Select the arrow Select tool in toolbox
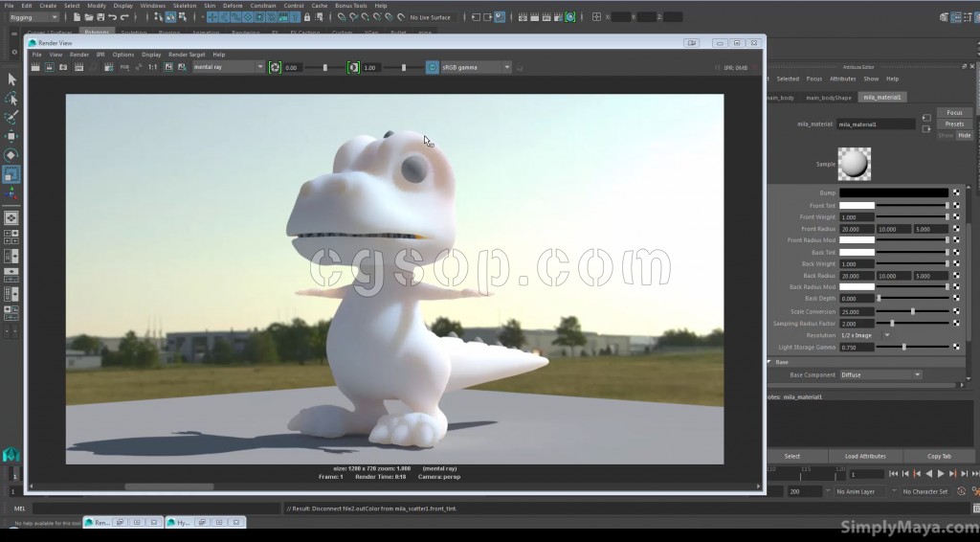 pyautogui.click(x=11, y=79)
